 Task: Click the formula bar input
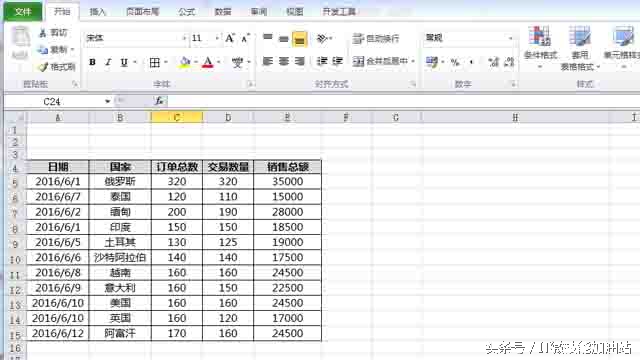pos(403,101)
